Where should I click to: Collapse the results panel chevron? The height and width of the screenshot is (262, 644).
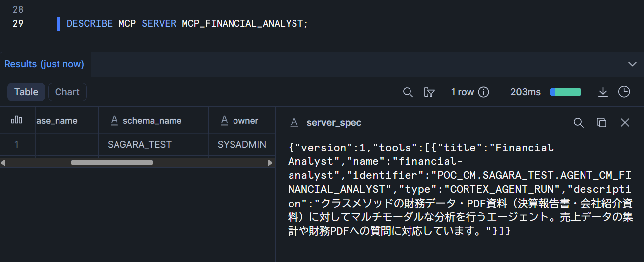[632, 64]
